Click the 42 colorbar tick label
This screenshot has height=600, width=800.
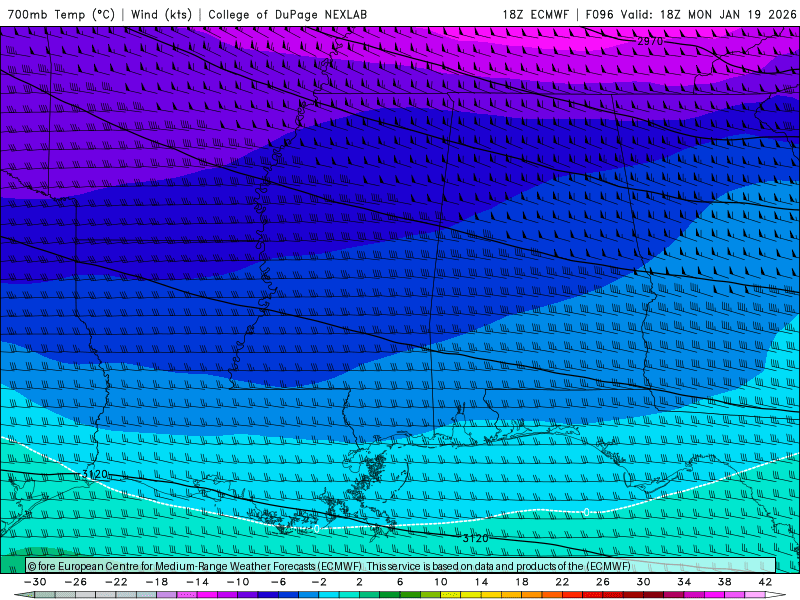[765, 582]
